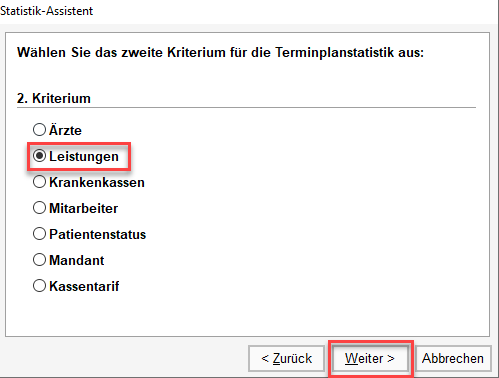The height and width of the screenshot is (378, 499).
Task: Choose the Leistungen radio option
Action: pyautogui.click(x=39, y=156)
